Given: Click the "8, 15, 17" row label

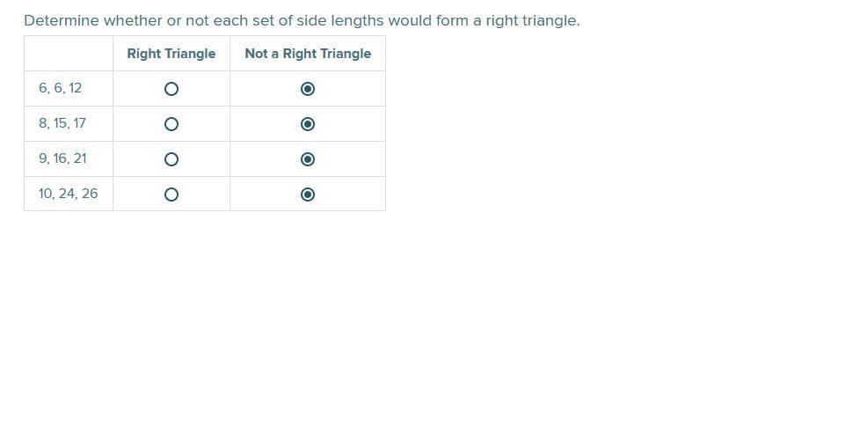Looking at the screenshot, I should [x=62, y=123].
